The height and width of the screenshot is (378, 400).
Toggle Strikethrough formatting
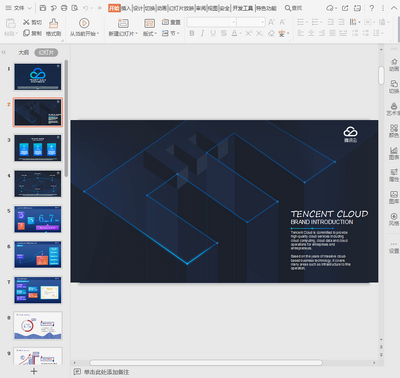pos(224,33)
